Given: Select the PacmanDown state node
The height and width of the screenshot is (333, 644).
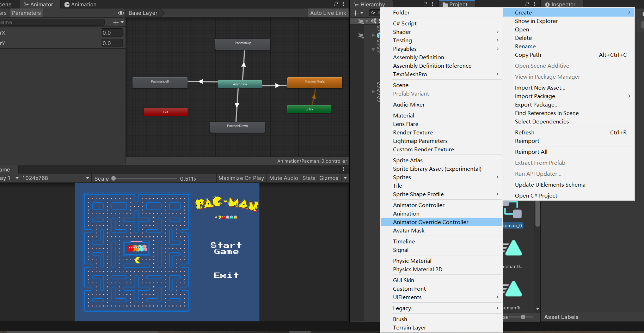Looking at the screenshot, I should (238, 127).
